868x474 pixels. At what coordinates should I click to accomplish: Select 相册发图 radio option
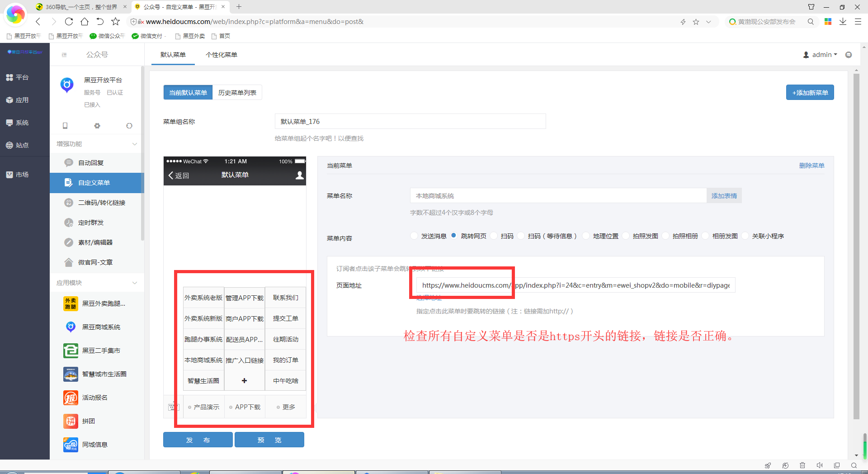[705, 236]
